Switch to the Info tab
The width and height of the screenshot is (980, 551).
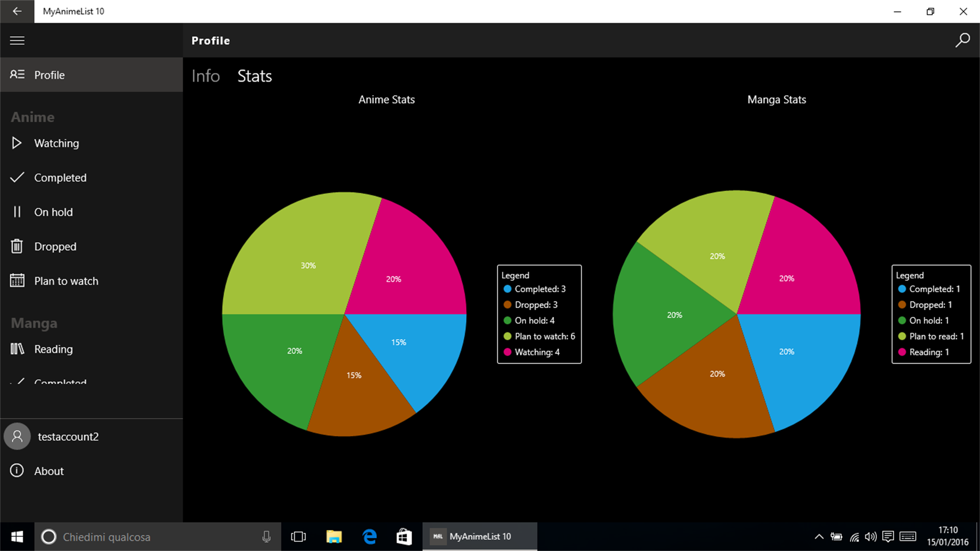pos(205,76)
